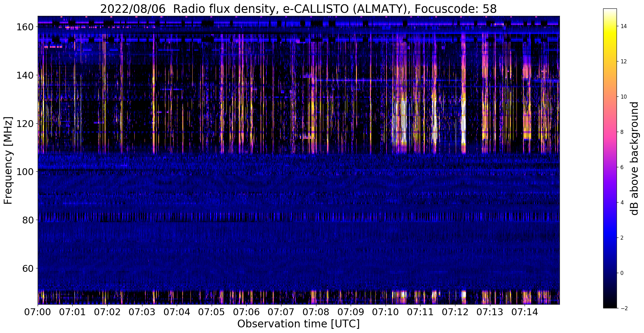
Task: Click the 07:08 time tick label
Action: tap(316, 312)
